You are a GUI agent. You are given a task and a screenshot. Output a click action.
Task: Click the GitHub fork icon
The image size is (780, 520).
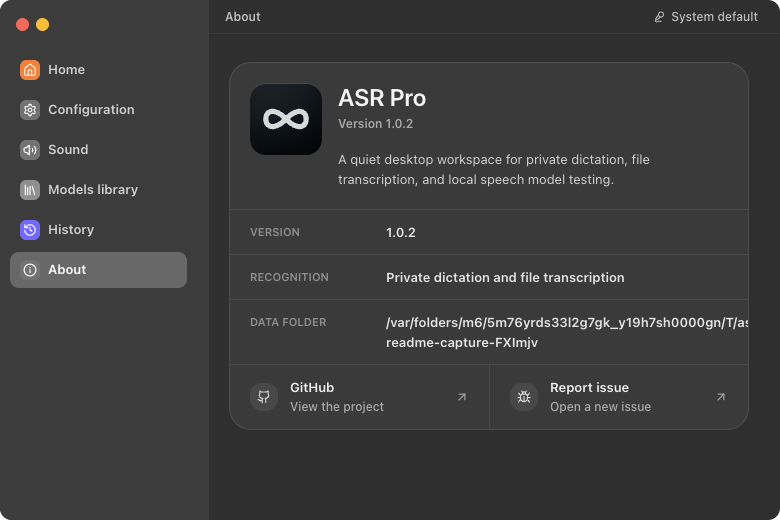point(264,397)
